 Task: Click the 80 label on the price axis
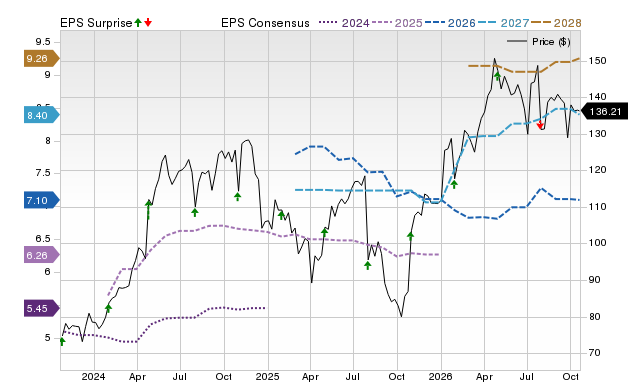click(x=594, y=317)
